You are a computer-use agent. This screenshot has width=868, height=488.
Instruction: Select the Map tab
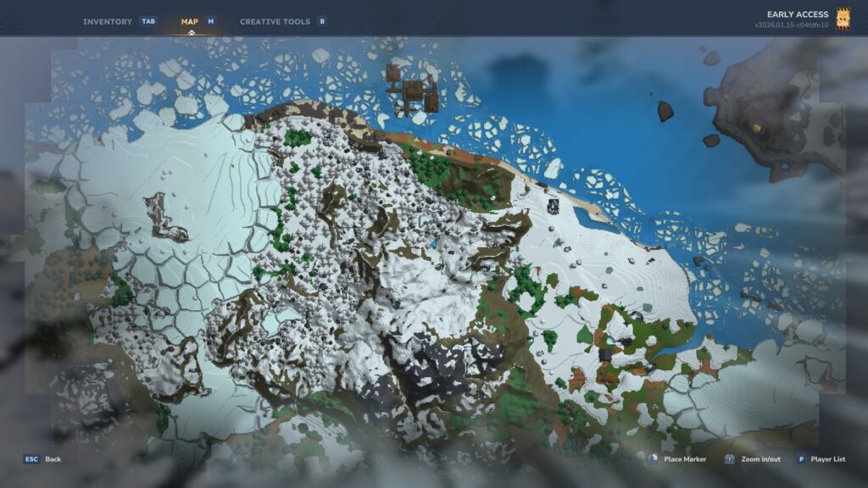coord(189,21)
